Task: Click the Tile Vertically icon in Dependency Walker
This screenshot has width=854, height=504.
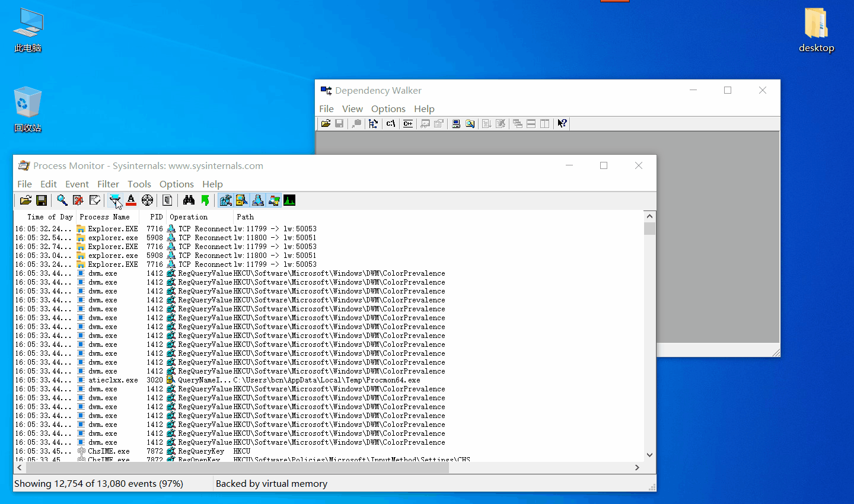Action: [x=545, y=124]
